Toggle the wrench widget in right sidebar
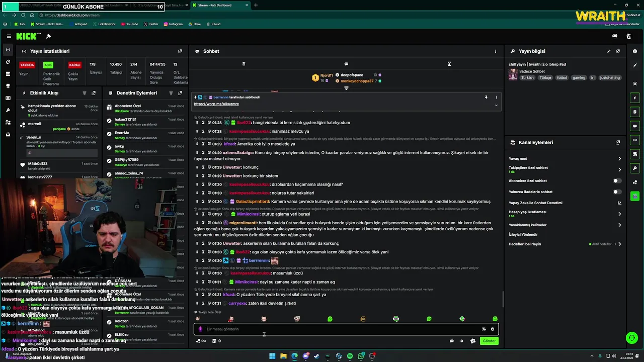The height and width of the screenshot is (362, 644). (x=635, y=168)
